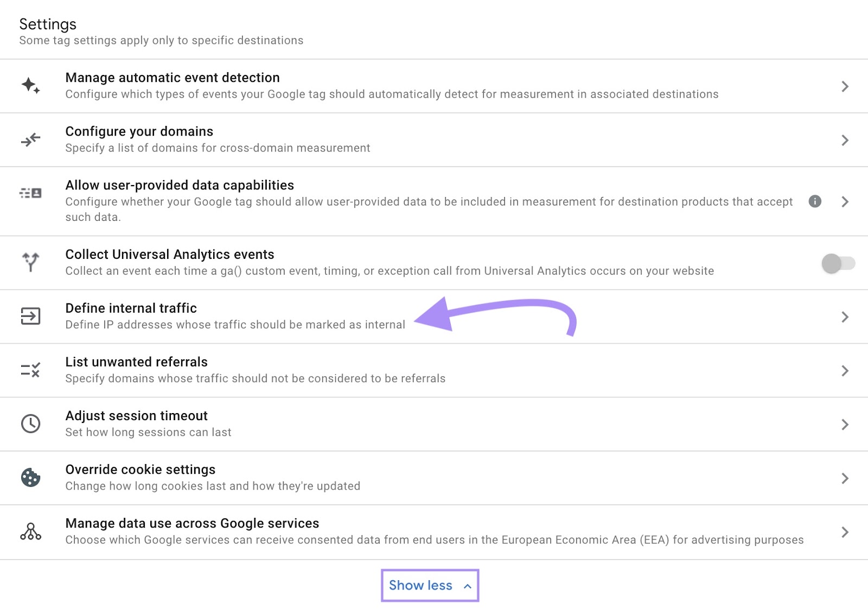
Task: Click the Define internal traffic heading text
Action: point(130,308)
